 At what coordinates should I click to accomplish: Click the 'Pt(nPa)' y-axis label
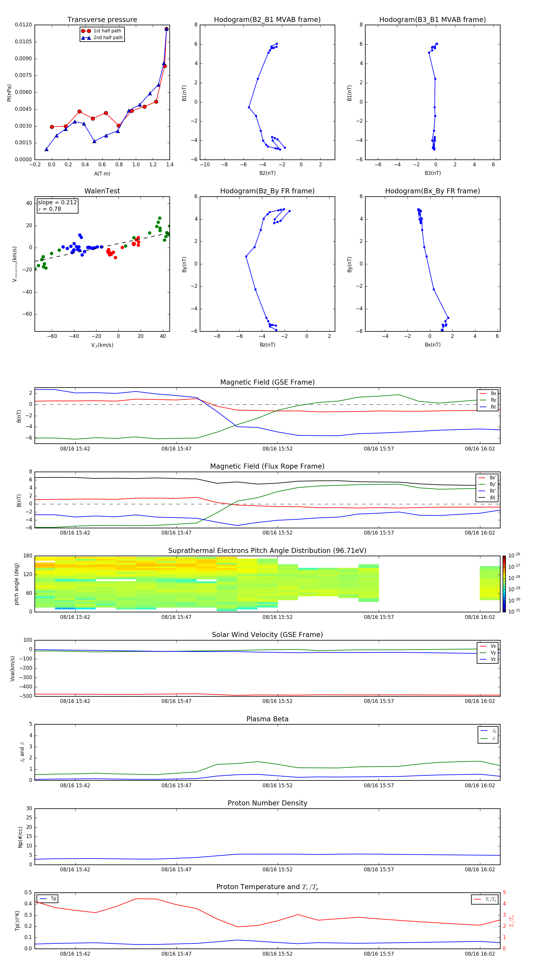(x=9, y=93)
